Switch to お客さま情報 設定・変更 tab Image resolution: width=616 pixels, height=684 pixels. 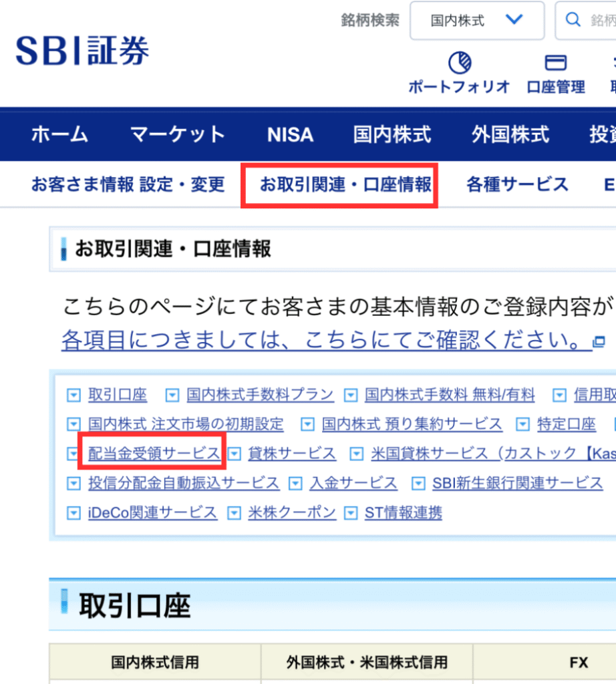click(x=128, y=184)
